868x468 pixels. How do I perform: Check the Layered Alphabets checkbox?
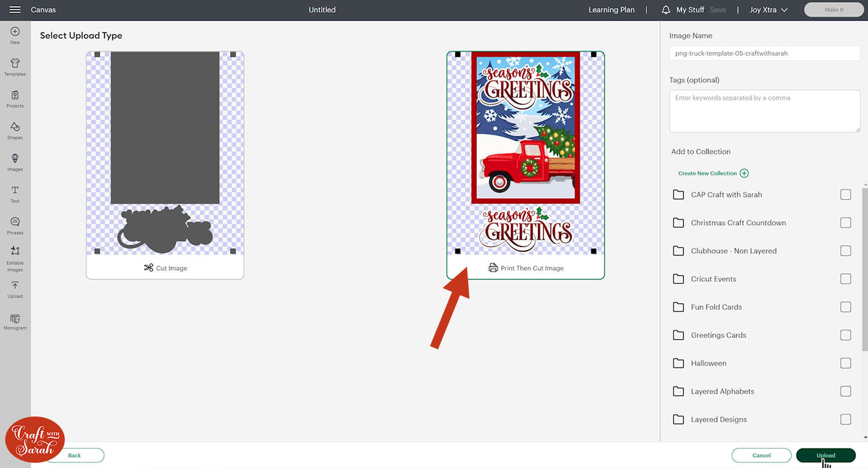[845, 391]
